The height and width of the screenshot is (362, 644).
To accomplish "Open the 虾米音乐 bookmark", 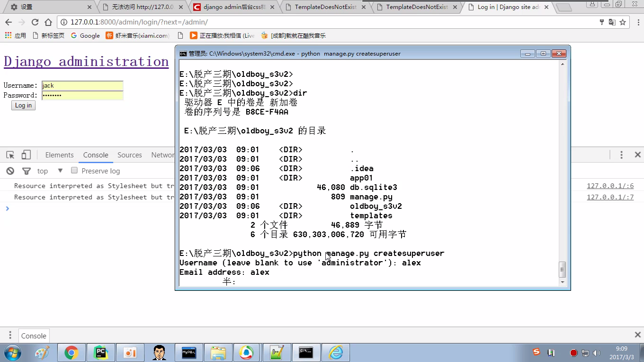I will (x=137, y=35).
